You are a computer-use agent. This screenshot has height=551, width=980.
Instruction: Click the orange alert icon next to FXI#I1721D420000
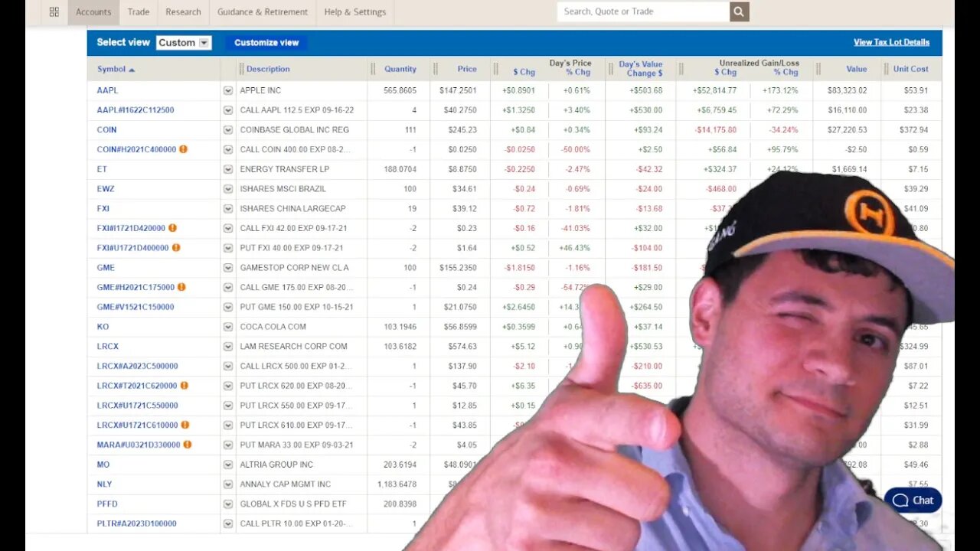(x=172, y=228)
